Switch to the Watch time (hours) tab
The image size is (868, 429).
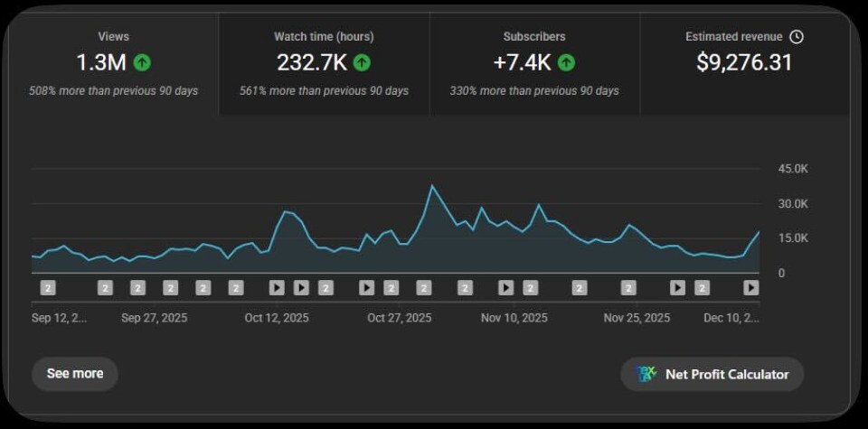[x=324, y=64]
